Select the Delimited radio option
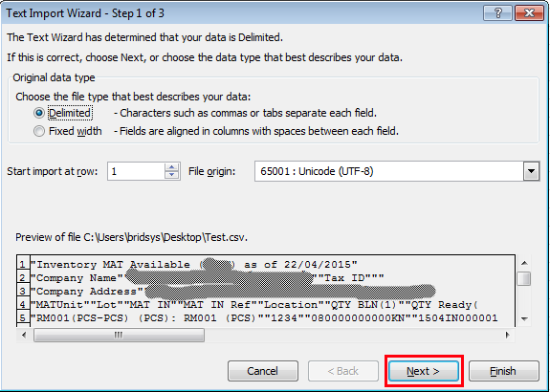This screenshot has width=550, height=392. pyautogui.click(x=39, y=113)
